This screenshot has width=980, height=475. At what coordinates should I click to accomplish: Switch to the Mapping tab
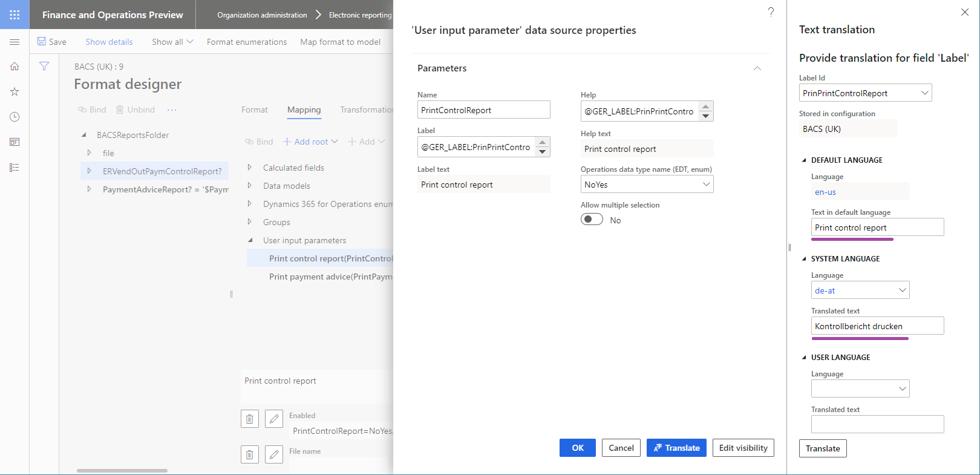click(304, 110)
